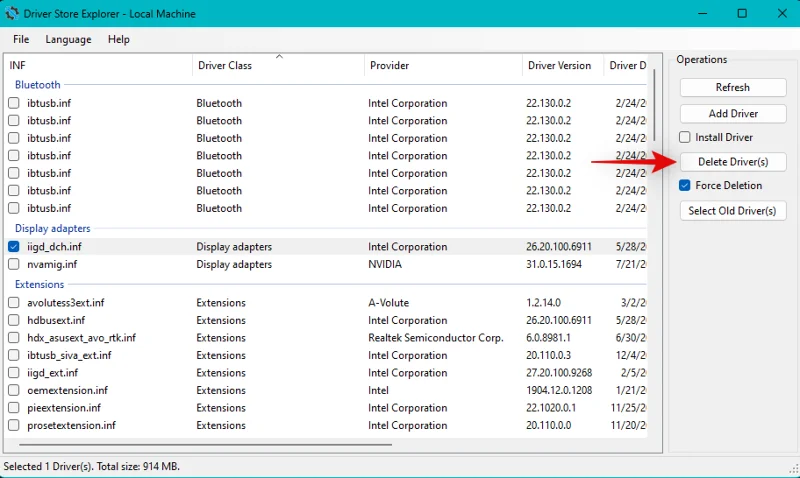Screen dimensions: 800x478
Task: Click the iigd_dch.inf file name
Action: (x=54, y=246)
